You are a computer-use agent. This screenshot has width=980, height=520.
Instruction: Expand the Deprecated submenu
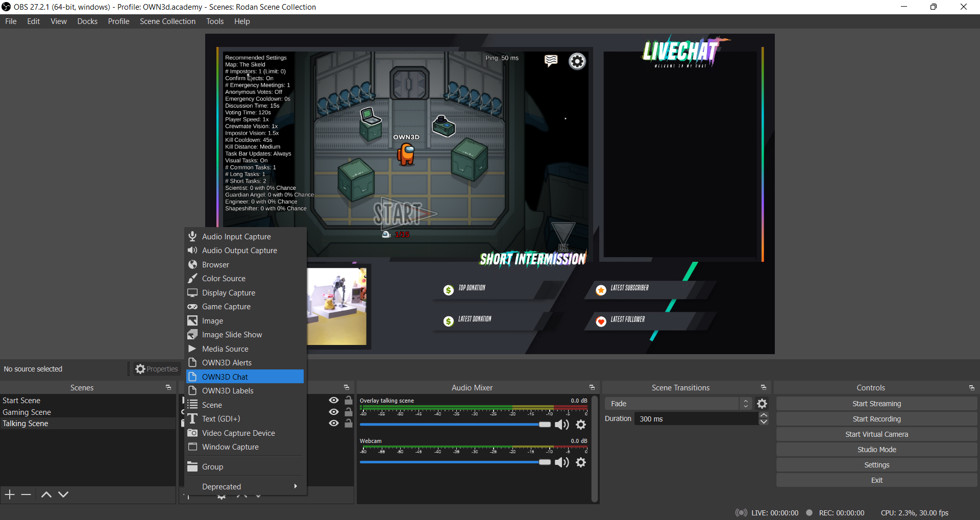[245, 486]
